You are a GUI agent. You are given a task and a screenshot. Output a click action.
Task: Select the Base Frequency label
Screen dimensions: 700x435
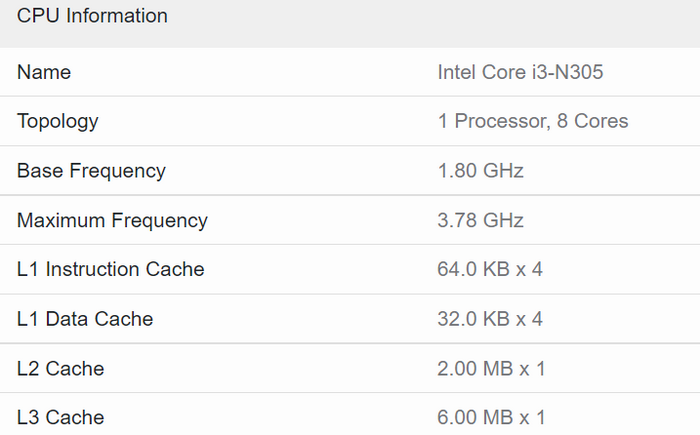pyautogui.click(x=91, y=171)
